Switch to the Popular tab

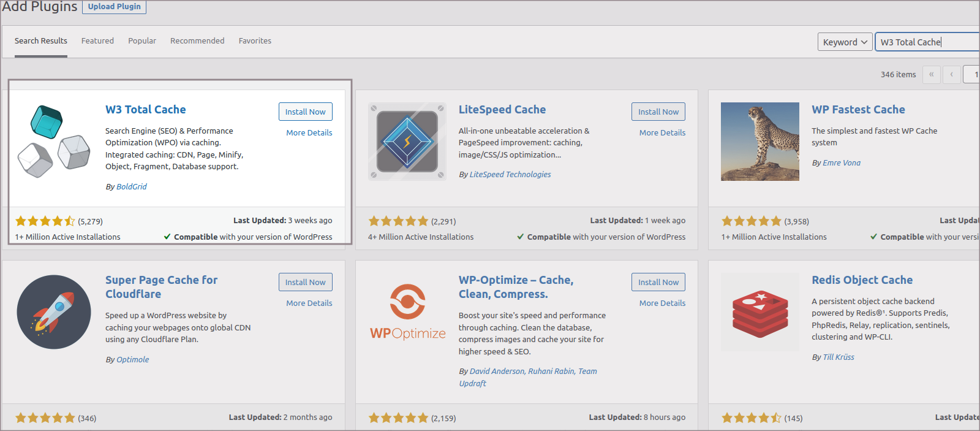coord(142,41)
